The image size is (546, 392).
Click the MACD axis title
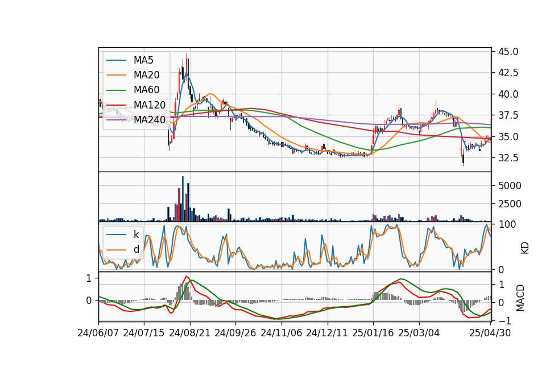[520, 298]
